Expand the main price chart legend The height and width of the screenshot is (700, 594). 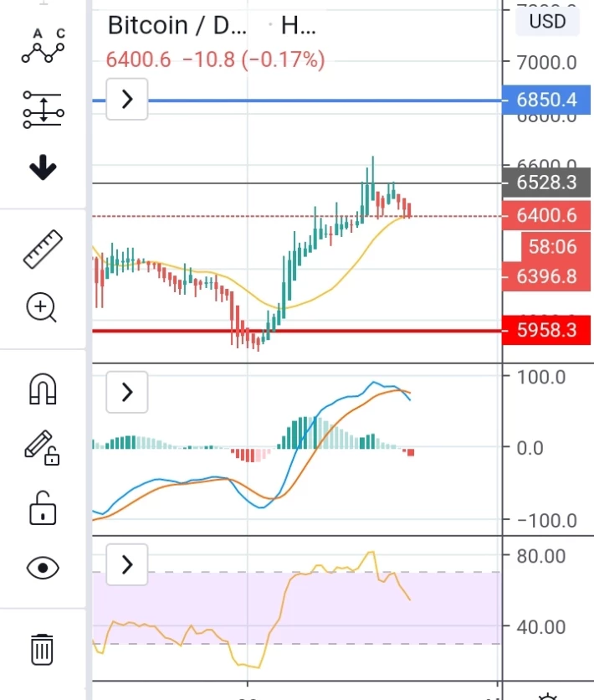point(127,99)
